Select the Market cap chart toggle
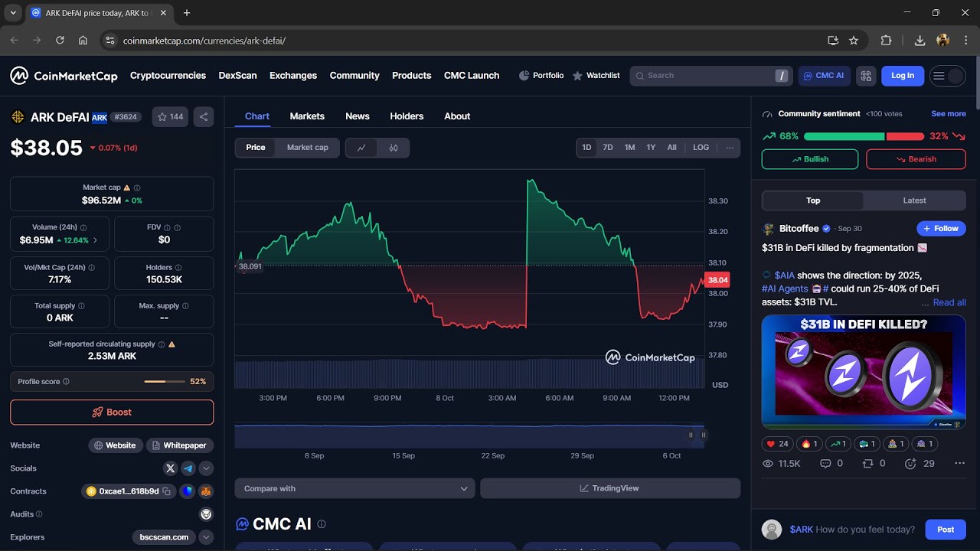 coord(308,148)
